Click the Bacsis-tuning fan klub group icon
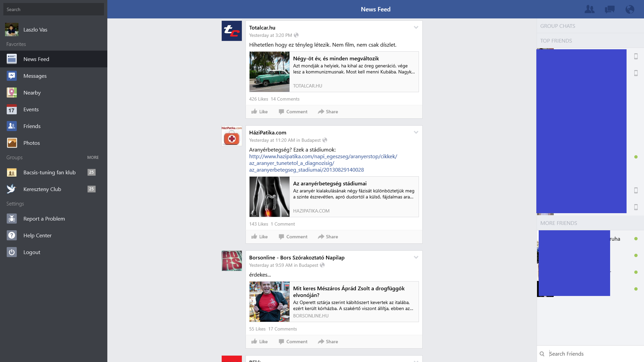The height and width of the screenshot is (362, 644). 12,172
